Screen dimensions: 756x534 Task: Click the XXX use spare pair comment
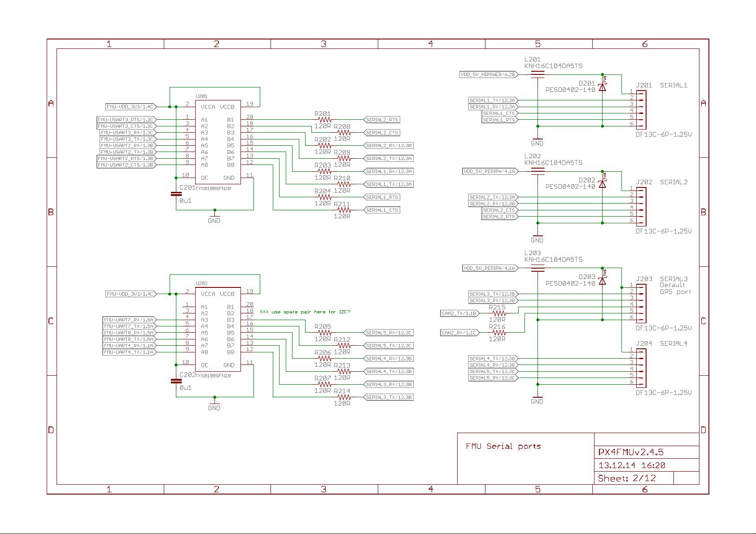(x=304, y=311)
